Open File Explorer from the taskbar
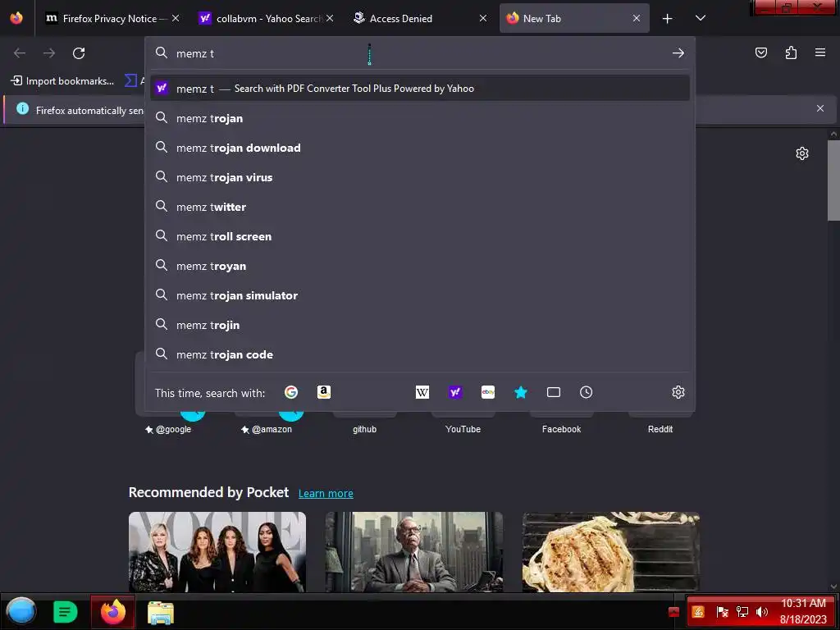This screenshot has height=630, width=840. click(x=160, y=612)
